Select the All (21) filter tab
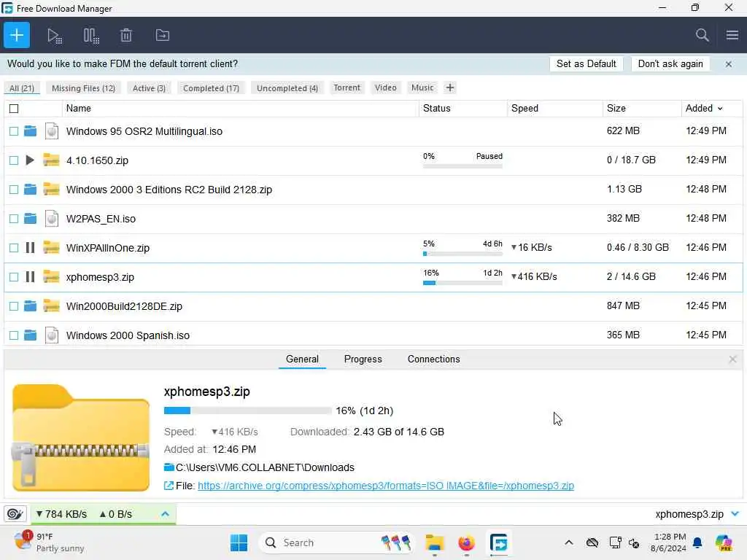 tap(22, 88)
